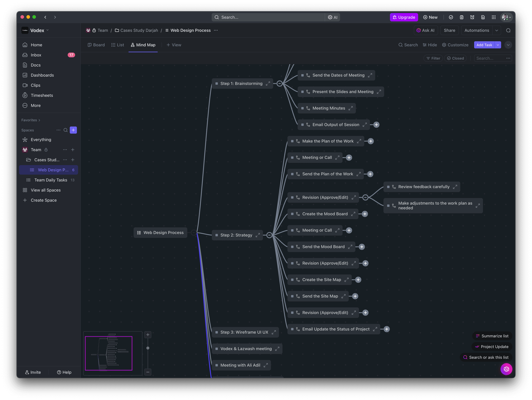This screenshot has width=532, height=400.
Task: Open the Add Task dropdown arrow
Action: [498, 45]
